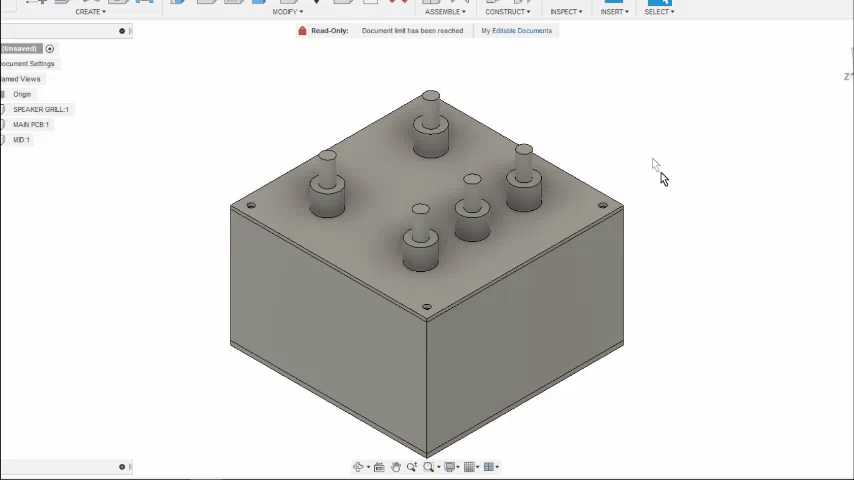Click the SPEAKER GRILL:1 component icon
This screenshot has height=480, width=854.
click(x=3, y=110)
